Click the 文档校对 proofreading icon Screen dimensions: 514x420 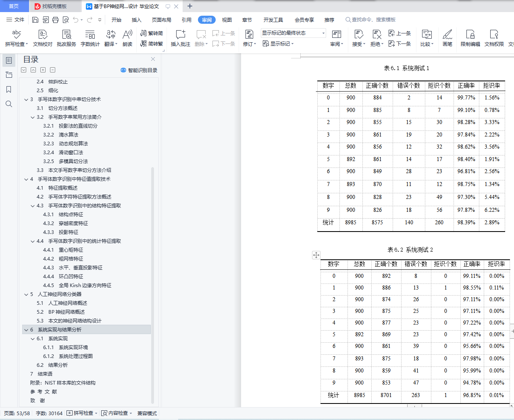tap(43, 38)
